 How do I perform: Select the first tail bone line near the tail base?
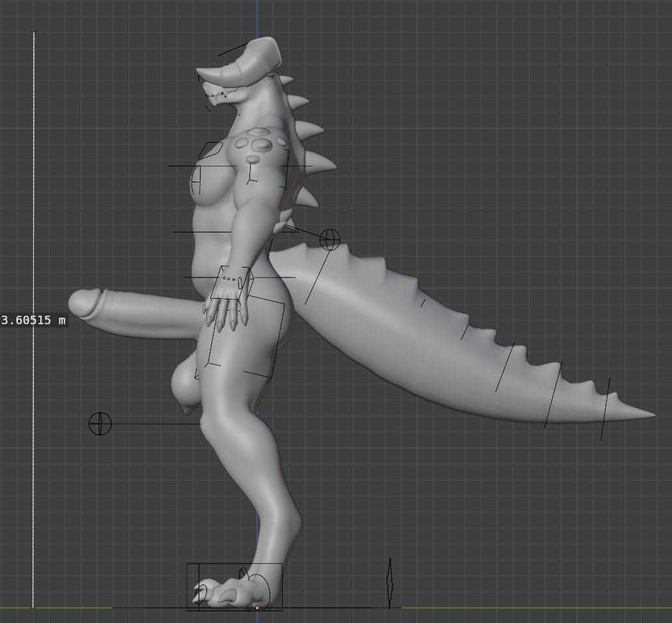coord(318,277)
